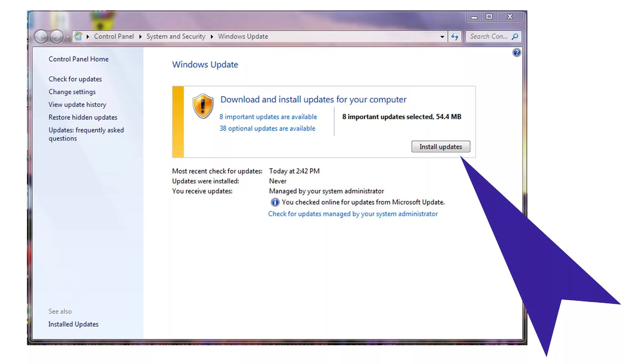Click the search magnifier icon
The width and height of the screenshot is (623, 364).
click(x=515, y=37)
